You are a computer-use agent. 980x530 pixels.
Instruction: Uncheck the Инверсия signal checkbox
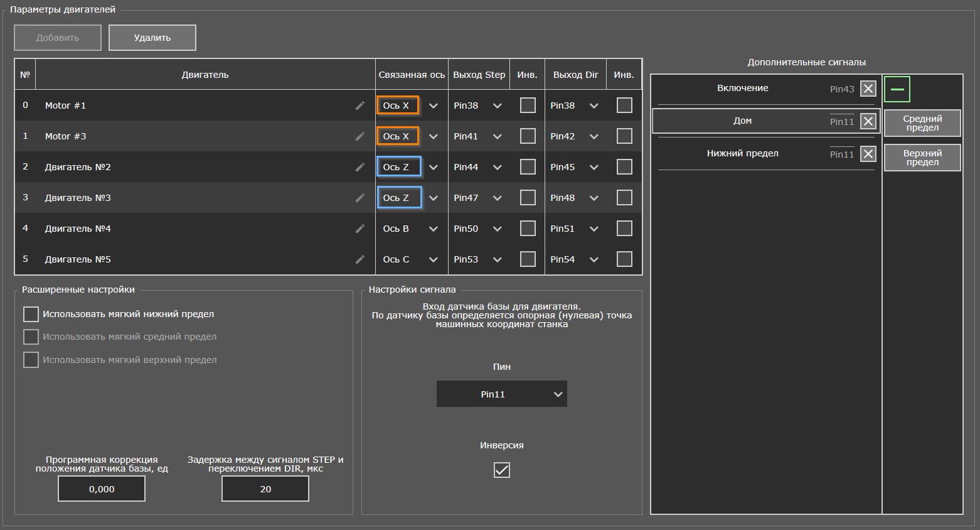point(502,470)
